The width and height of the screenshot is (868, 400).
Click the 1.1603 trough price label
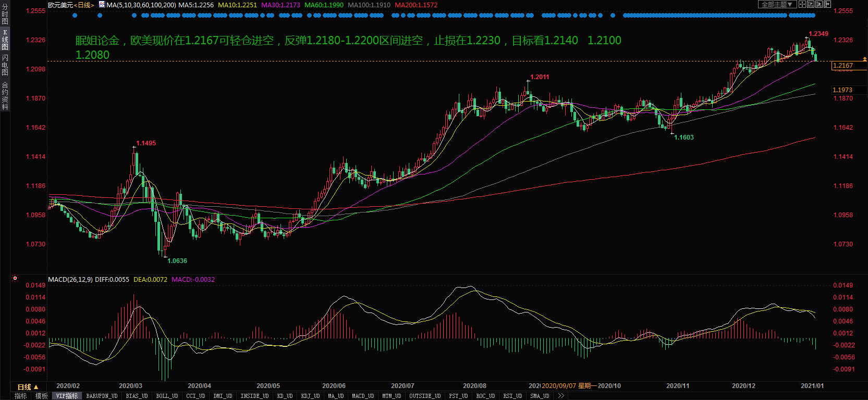tap(684, 137)
